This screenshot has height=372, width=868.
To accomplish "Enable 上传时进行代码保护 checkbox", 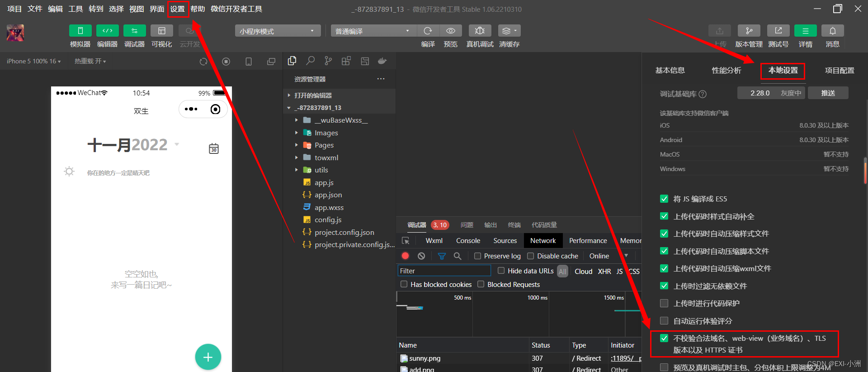I will (664, 303).
